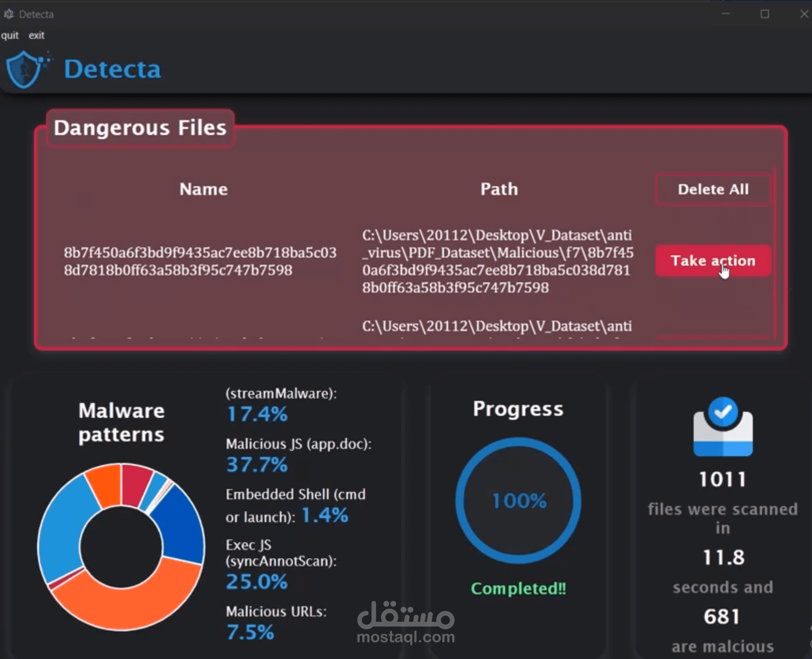Click the 100% progress ring
812x659 pixels.
518,501
